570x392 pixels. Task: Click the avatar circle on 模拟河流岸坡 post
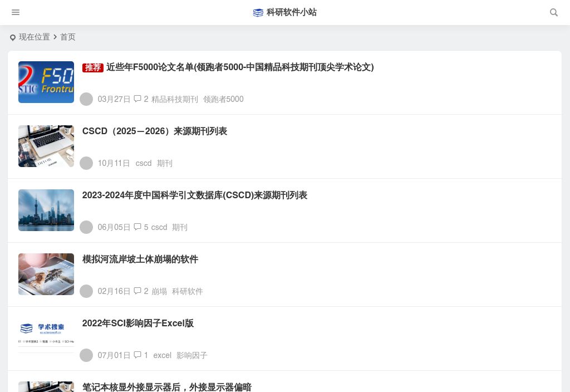click(86, 291)
